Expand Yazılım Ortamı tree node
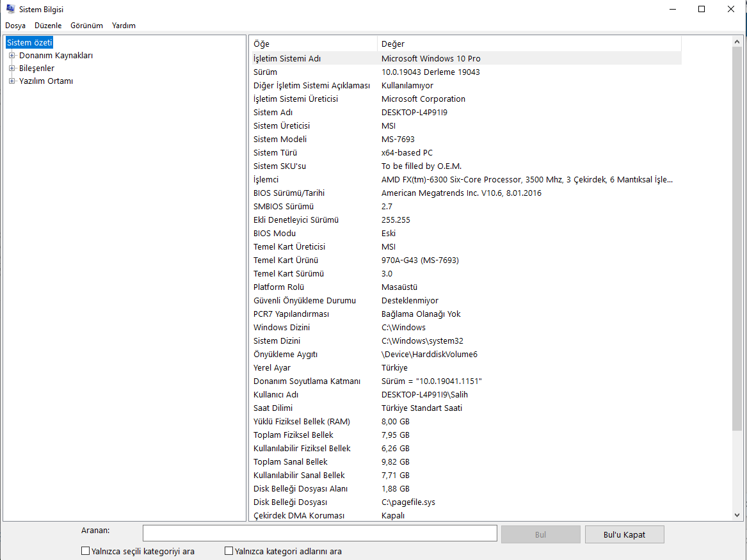 pos(12,81)
